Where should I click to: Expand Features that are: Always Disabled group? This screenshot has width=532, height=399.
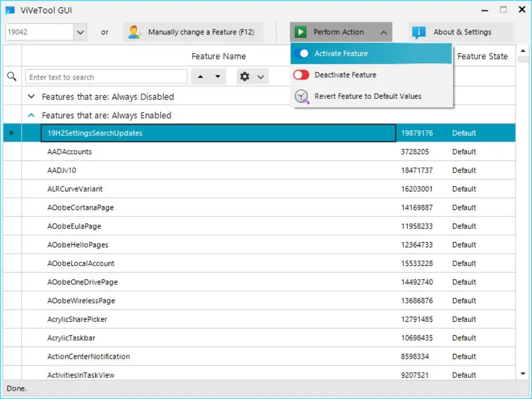point(31,97)
